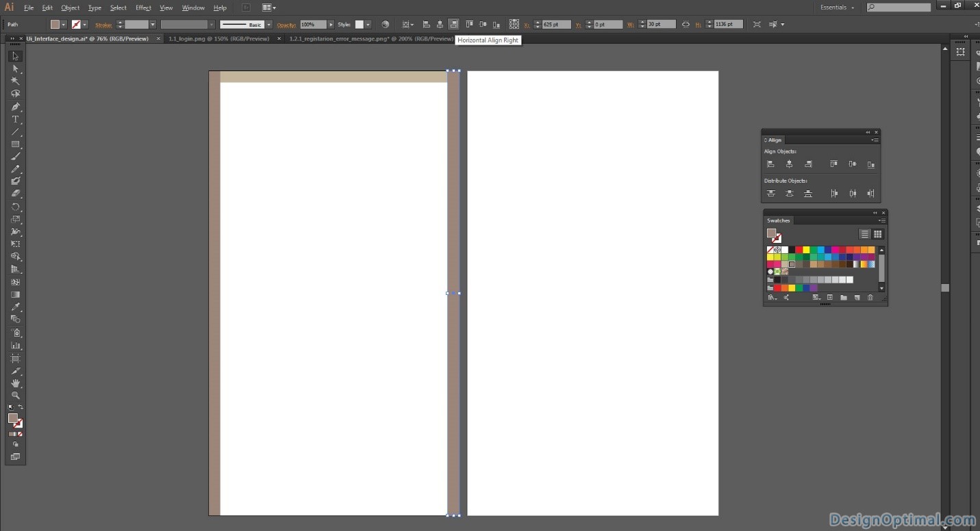The width and height of the screenshot is (980, 531).
Task: Open the arrange documents dropdown
Action: coord(269,8)
